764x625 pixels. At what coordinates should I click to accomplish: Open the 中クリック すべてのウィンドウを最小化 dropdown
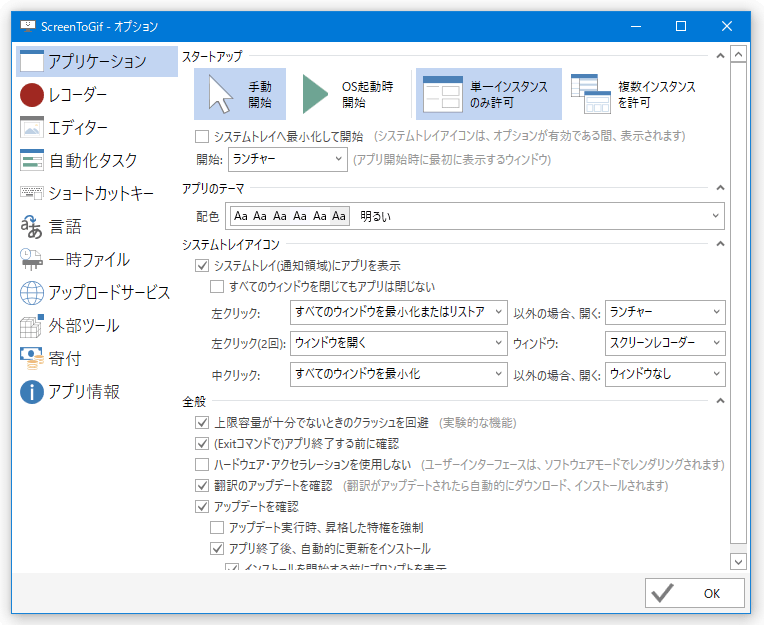tap(399, 375)
